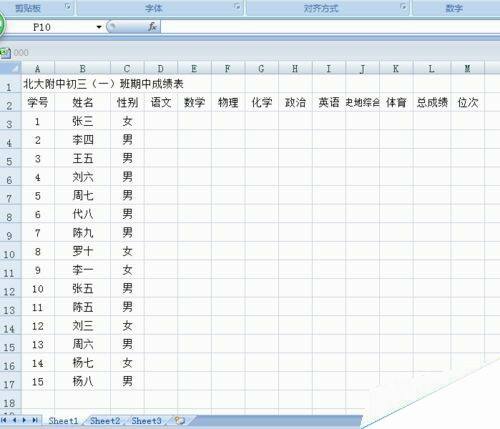
Task: Open the Name Box dropdown arrow
Action: pos(99,27)
